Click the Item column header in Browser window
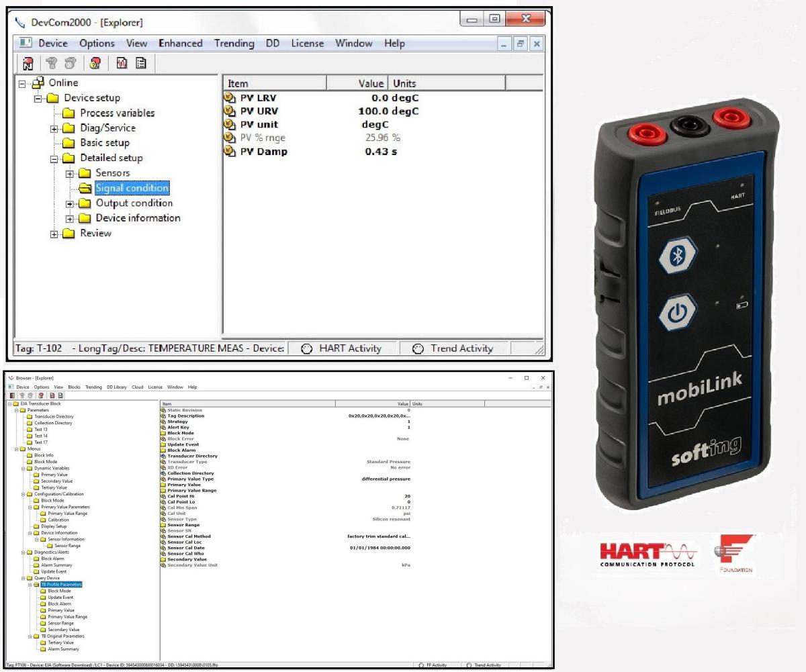The width and height of the screenshot is (806, 672). [x=247, y=404]
